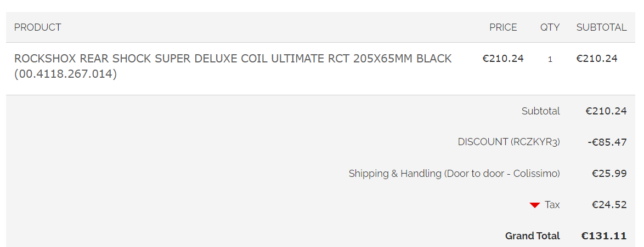Click the PRODUCT column header
644x247 pixels.
pos(37,27)
